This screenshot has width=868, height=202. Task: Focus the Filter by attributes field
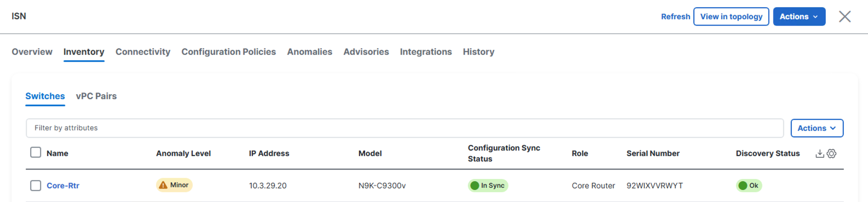404,128
